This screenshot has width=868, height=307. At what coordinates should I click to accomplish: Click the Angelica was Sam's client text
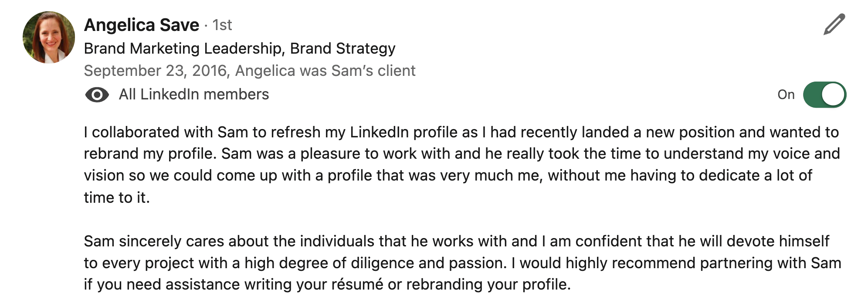click(325, 71)
